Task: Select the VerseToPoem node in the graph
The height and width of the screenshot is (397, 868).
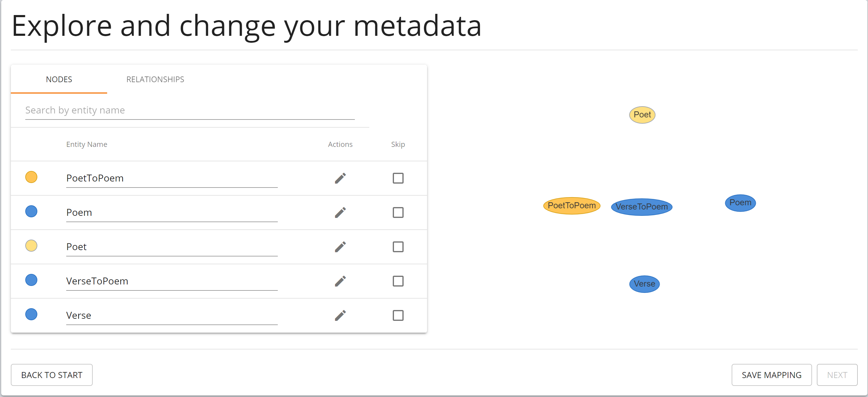Action: click(x=641, y=206)
